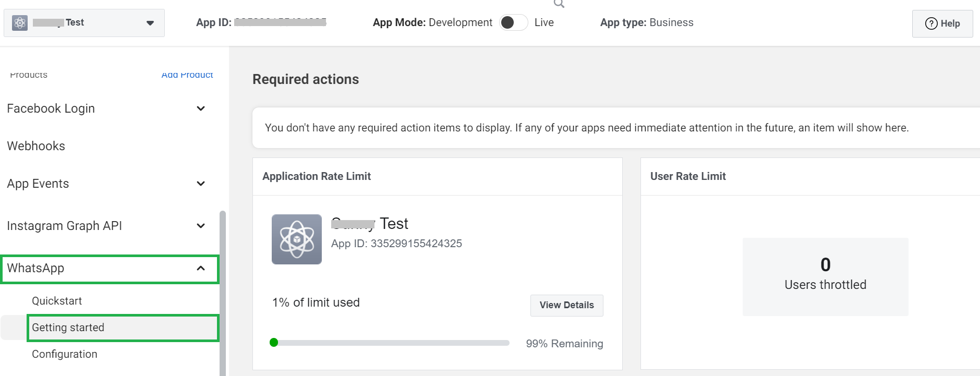This screenshot has width=980, height=376.
Task: Select WhatsApp Getting started item
Action: point(68,328)
